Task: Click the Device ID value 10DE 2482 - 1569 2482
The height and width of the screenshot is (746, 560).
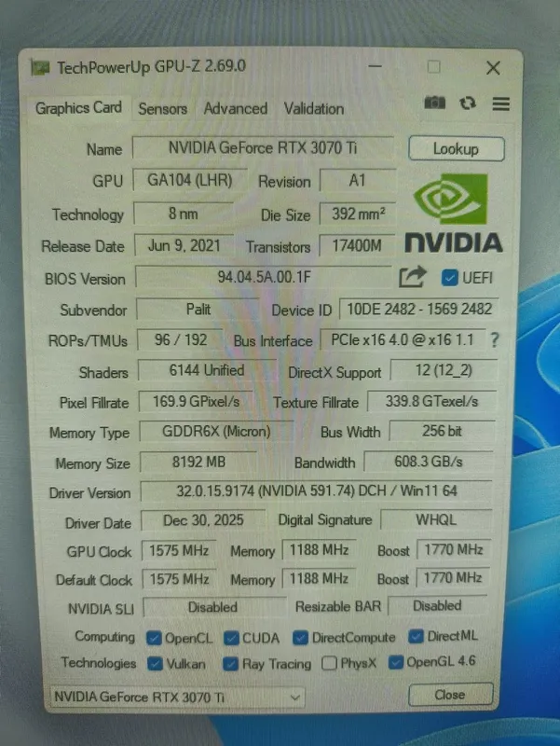Action: coord(419,310)
